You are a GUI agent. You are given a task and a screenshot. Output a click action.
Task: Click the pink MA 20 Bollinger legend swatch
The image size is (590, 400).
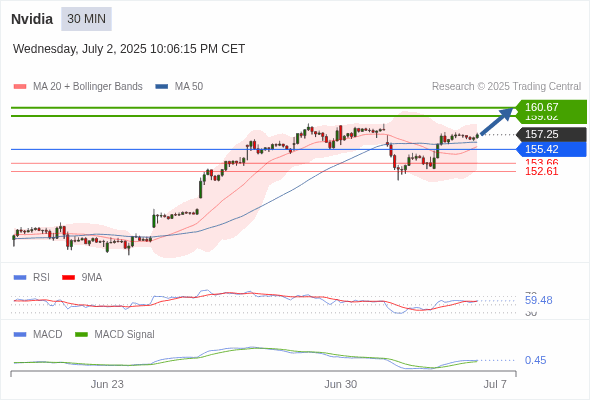click(x=20, y=87)
